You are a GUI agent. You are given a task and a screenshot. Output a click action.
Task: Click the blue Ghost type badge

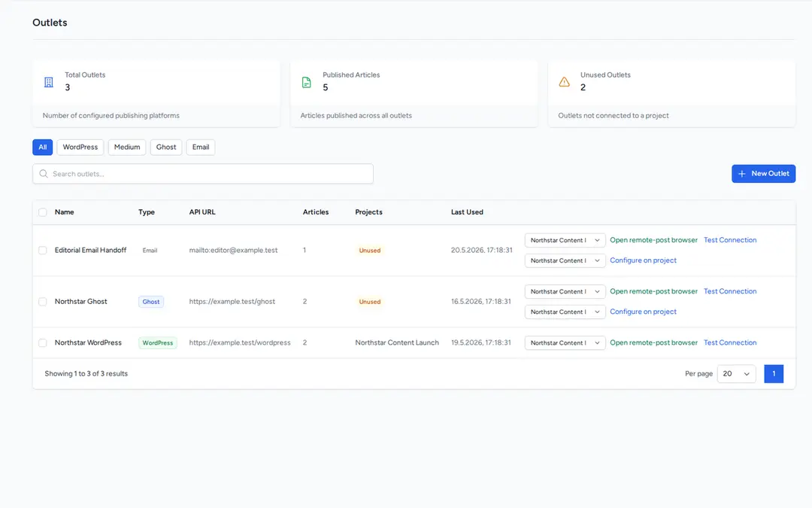click(151, 302)
